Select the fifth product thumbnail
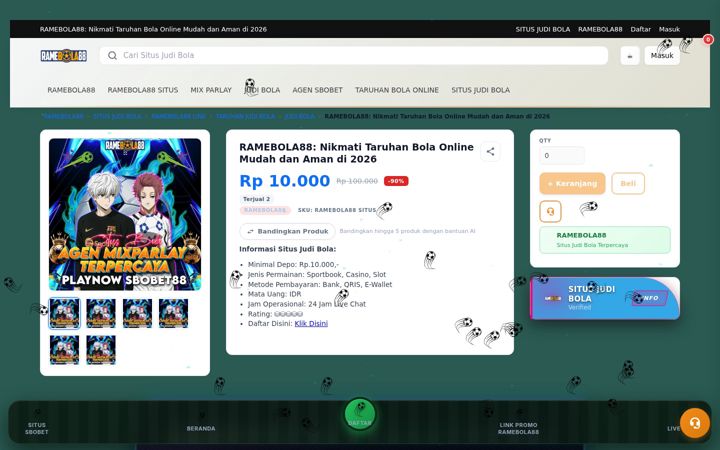This screenshot has width=720, height=450. point(64,350)
